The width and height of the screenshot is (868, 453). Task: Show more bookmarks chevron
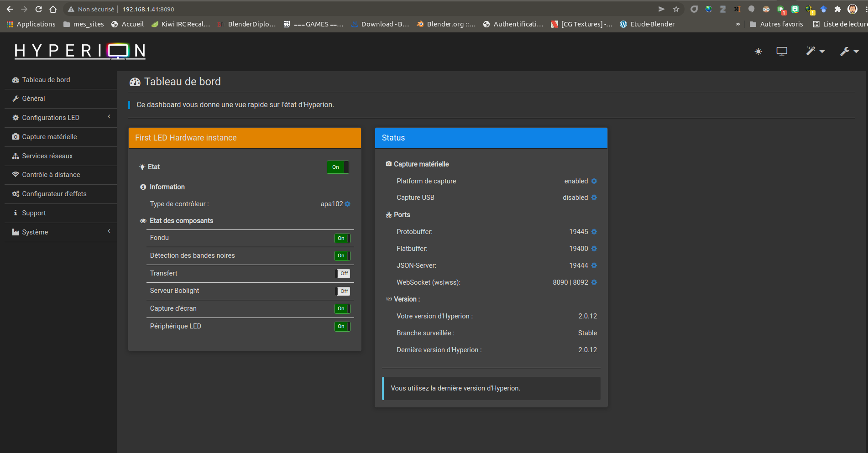point(738,24)
